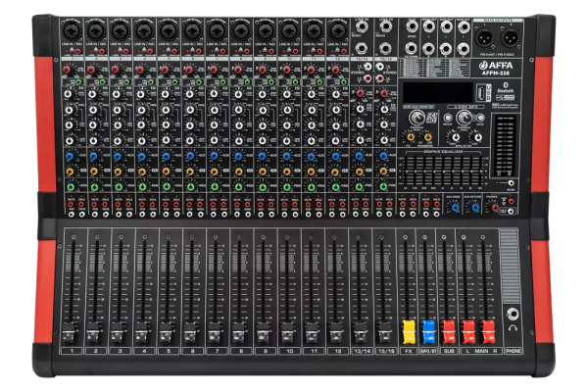Screen dimensions: 588x392
Task: Click the channel 5 fader
Action: (x=168, y=332)
